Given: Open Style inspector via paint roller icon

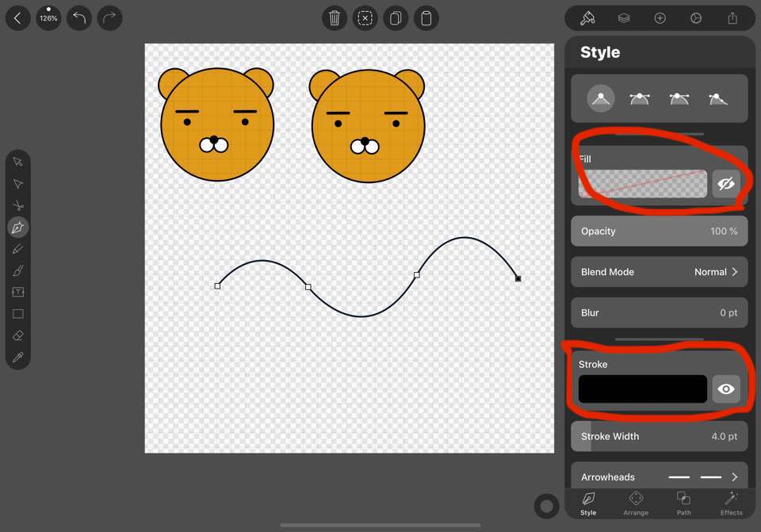Looking at the screenshot, I should point(587,18).
